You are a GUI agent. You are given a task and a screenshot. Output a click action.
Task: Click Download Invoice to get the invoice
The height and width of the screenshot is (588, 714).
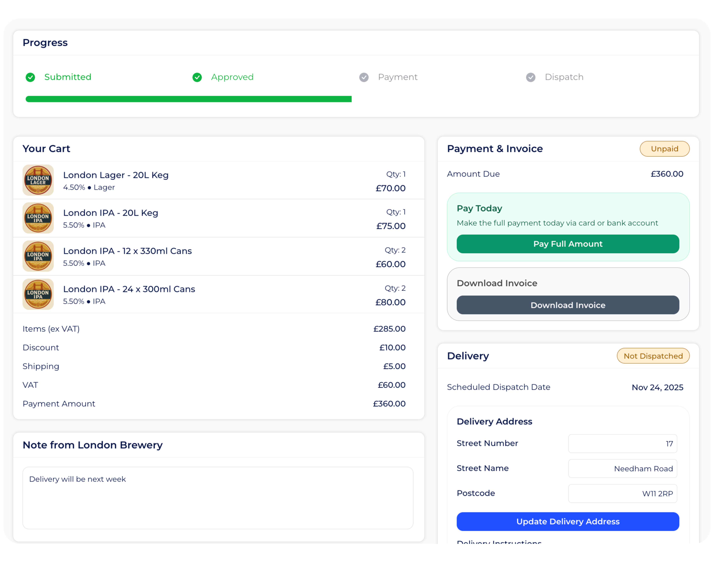(x=567, y=305)
